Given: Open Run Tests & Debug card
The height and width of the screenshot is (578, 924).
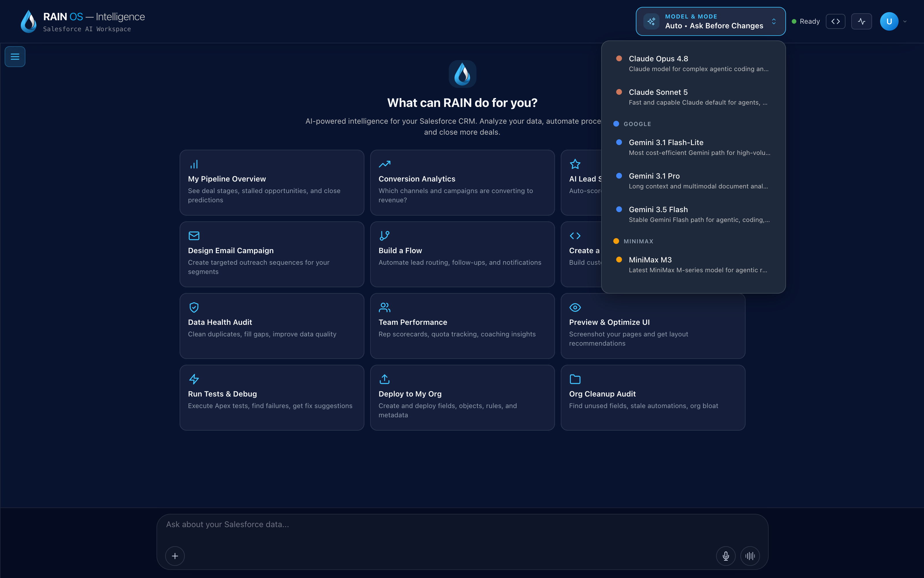Looking at the screenshot, I should 272,398.
